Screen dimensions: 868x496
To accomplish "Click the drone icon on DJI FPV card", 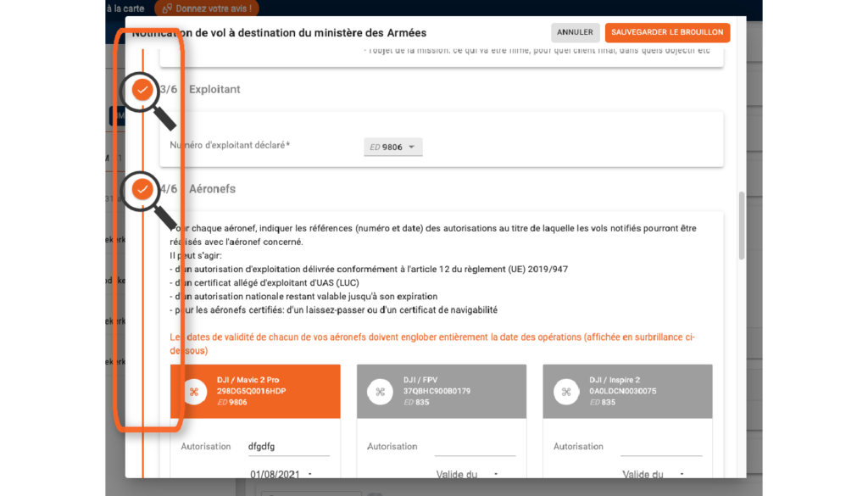I will [380, 392].
